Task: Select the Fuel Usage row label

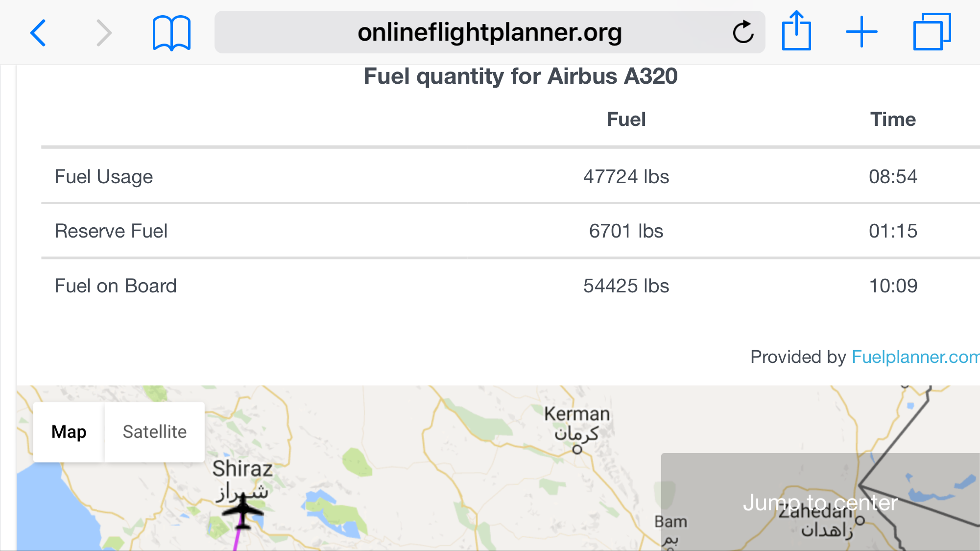Action: [104, 177]
